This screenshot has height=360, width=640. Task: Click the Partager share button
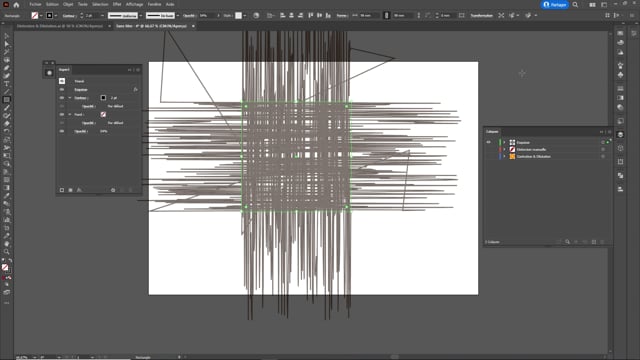[554, 5]
